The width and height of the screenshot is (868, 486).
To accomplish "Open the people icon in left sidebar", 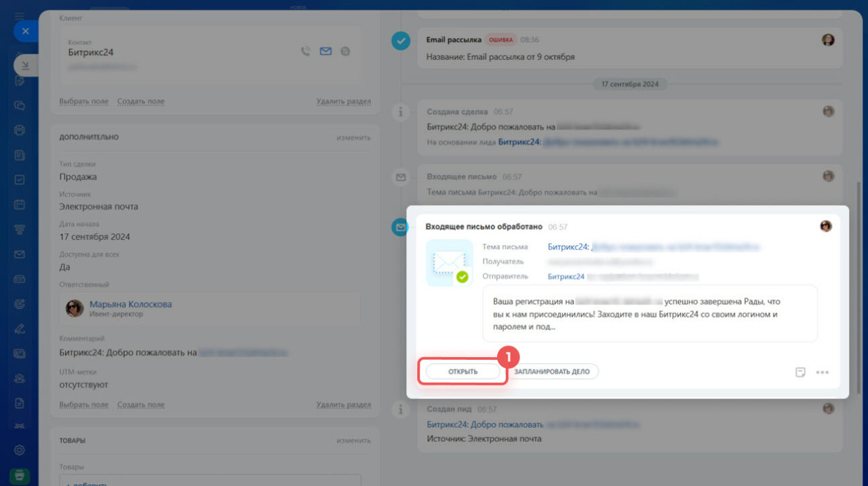I will click(x=20, y=379).
